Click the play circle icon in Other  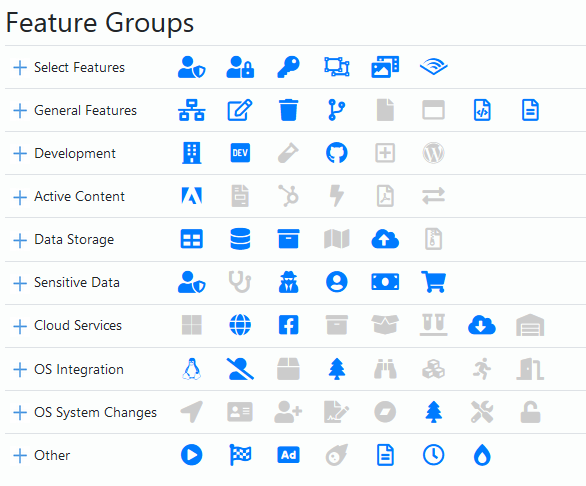click(x=192, y=455)
